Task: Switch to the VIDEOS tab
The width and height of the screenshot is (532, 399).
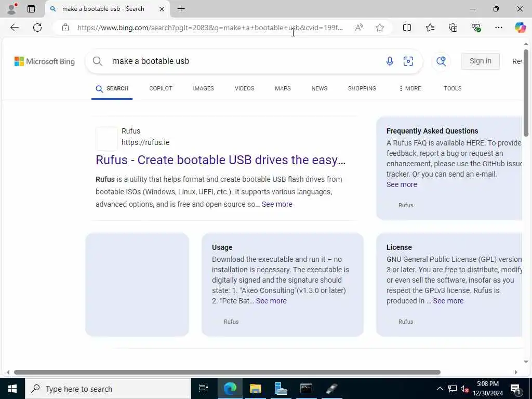Action: (244, 88)
